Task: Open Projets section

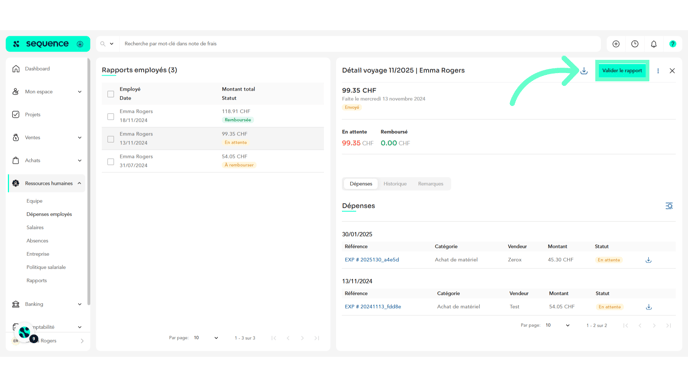Action: (x=32, y=115)
